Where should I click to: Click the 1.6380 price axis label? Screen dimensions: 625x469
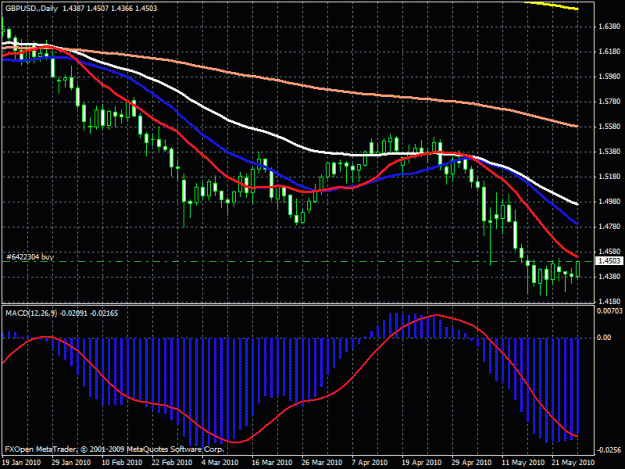coord(609,27)
